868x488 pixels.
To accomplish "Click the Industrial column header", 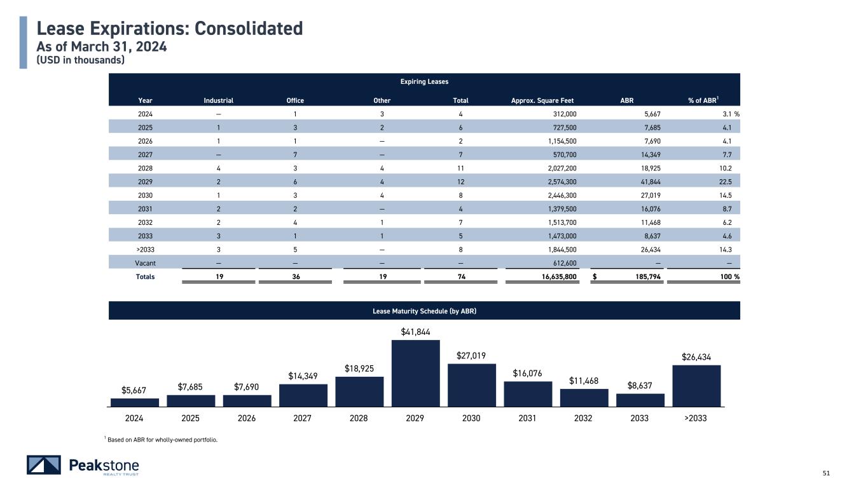I will tap(218, 100).
